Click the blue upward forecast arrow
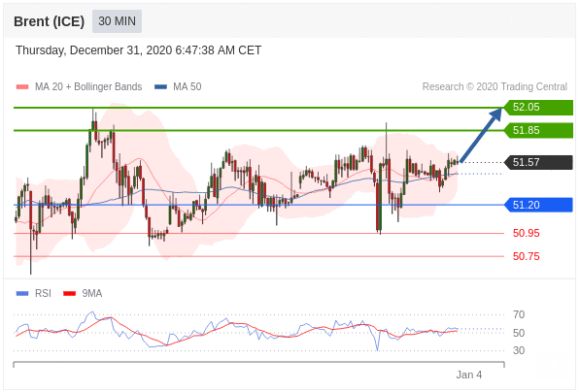This screenshot has height=392, width=580. [x=481, y=135]
